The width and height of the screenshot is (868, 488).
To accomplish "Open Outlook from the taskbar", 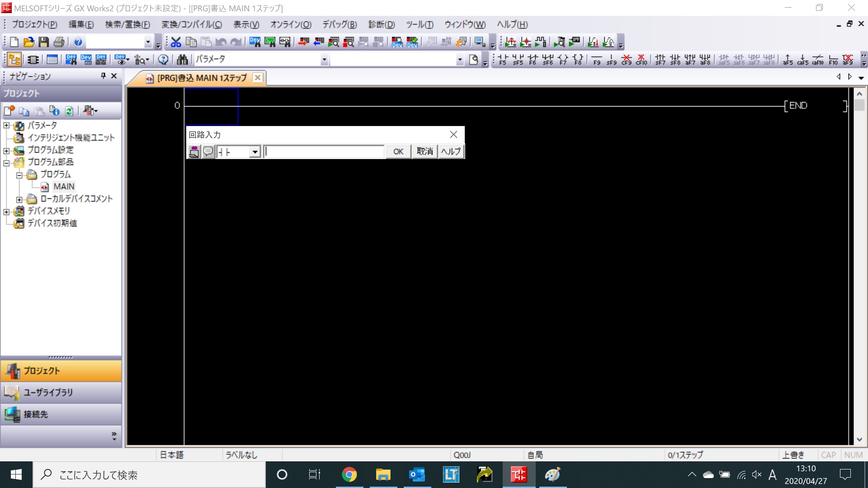I will tap(417, 474).
